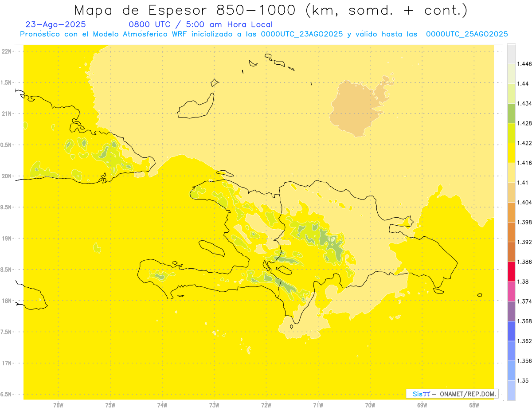Click the "ONAMET/REP.DOM." credit label
This screenshot has width=532, height=411.
tap(468, 394)
